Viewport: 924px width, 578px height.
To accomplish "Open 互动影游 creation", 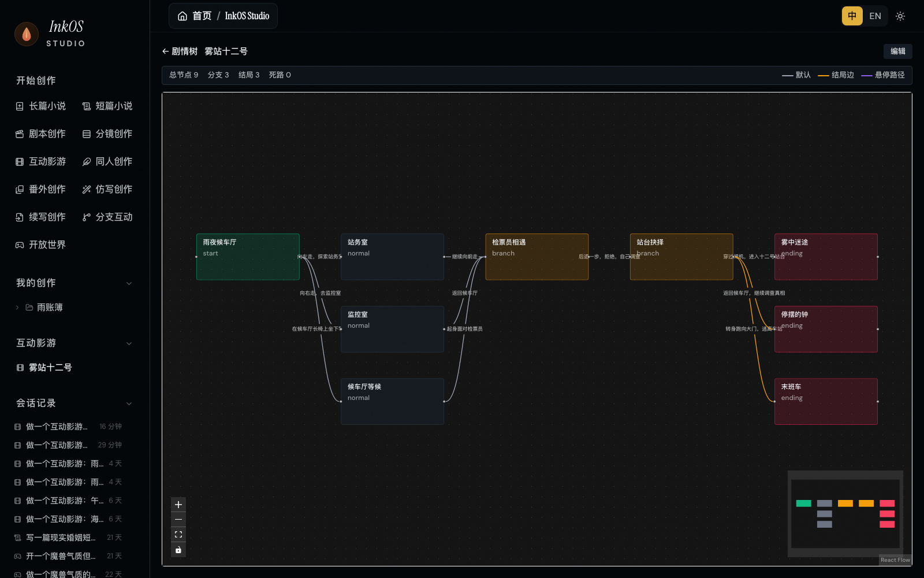I will pyautogui.click(x=40, y=162).
